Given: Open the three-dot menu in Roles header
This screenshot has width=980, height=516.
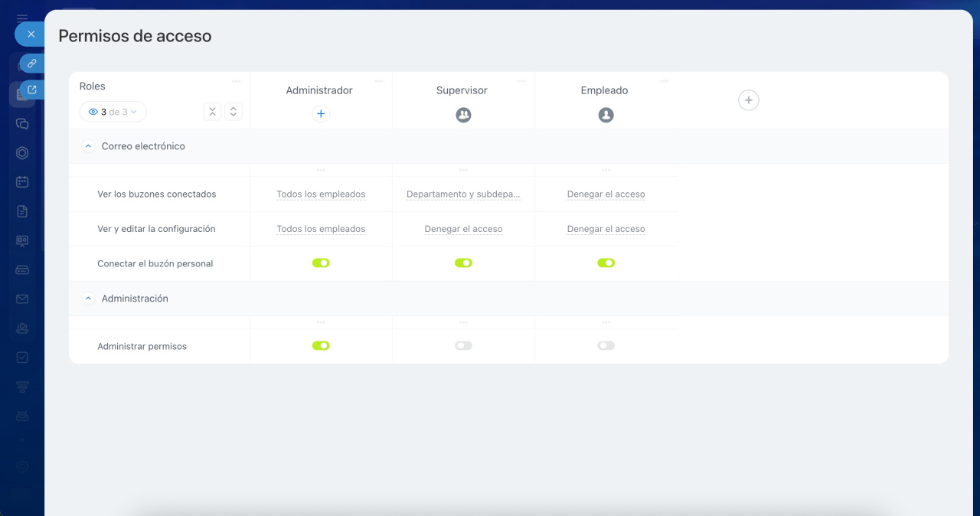Looking at the screenshot, I should [236, 81].
